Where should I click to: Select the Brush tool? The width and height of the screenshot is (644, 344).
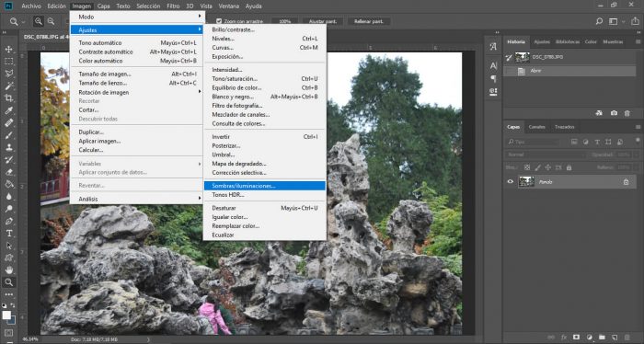pos(8,135)
